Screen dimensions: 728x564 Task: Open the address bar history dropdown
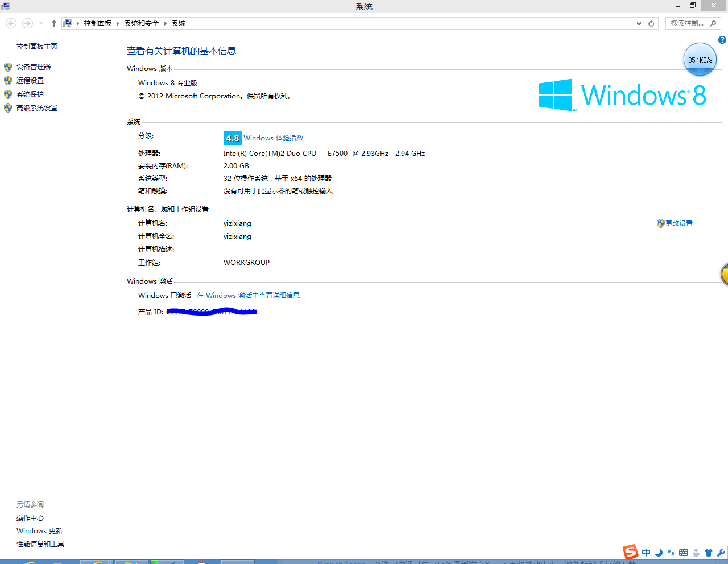(x=639, y=23)
